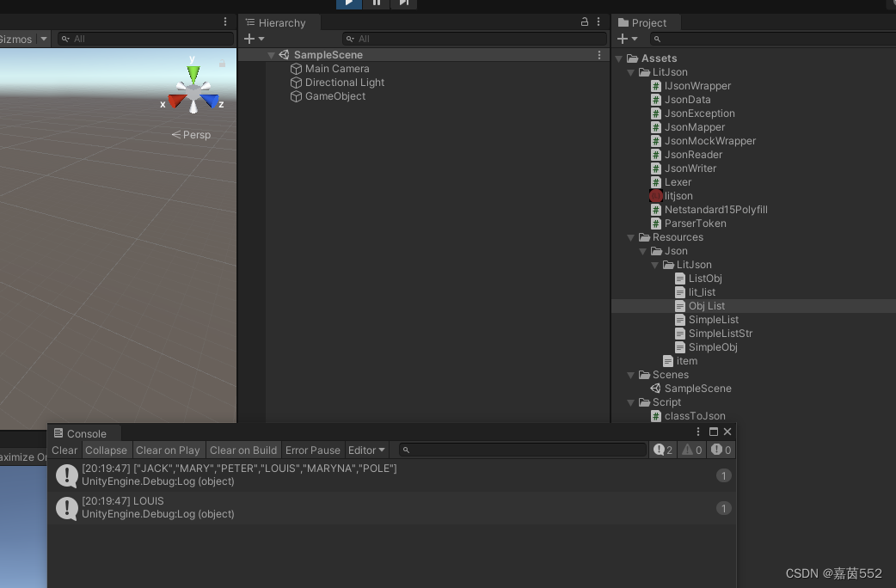Collapse the Resources folder
This screenshot has width=896, height=588.
631,238
